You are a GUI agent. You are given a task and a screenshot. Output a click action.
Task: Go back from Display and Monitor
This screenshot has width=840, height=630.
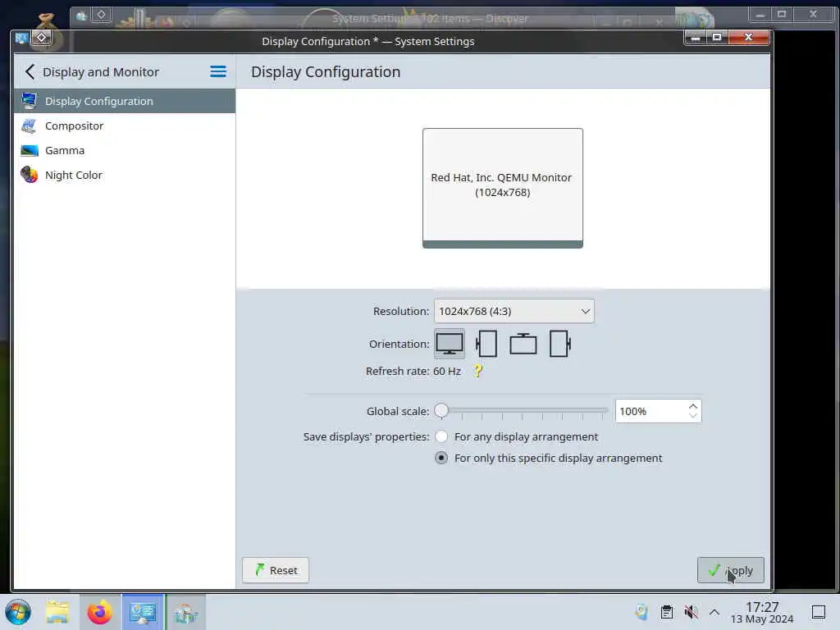click(x=30, y=72)
